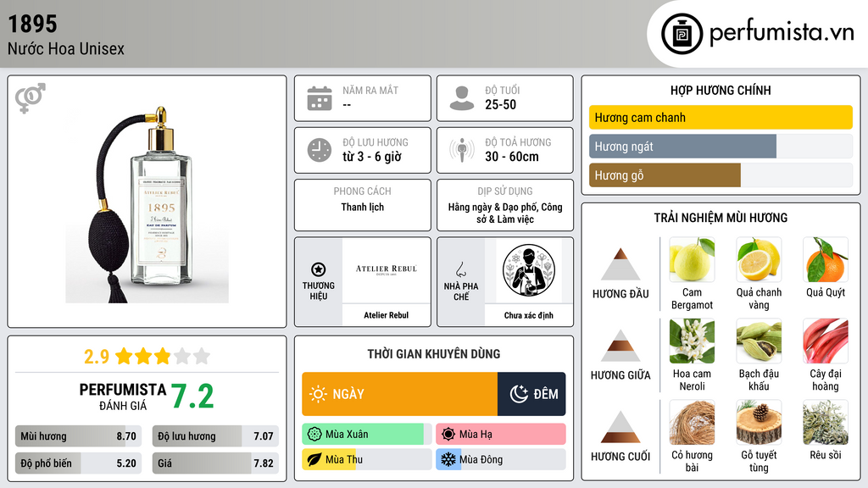The height and width of the screenshot is (488, 868).
Task: Click the Mùa Đông snowflake icon
Action: (448, 459)
